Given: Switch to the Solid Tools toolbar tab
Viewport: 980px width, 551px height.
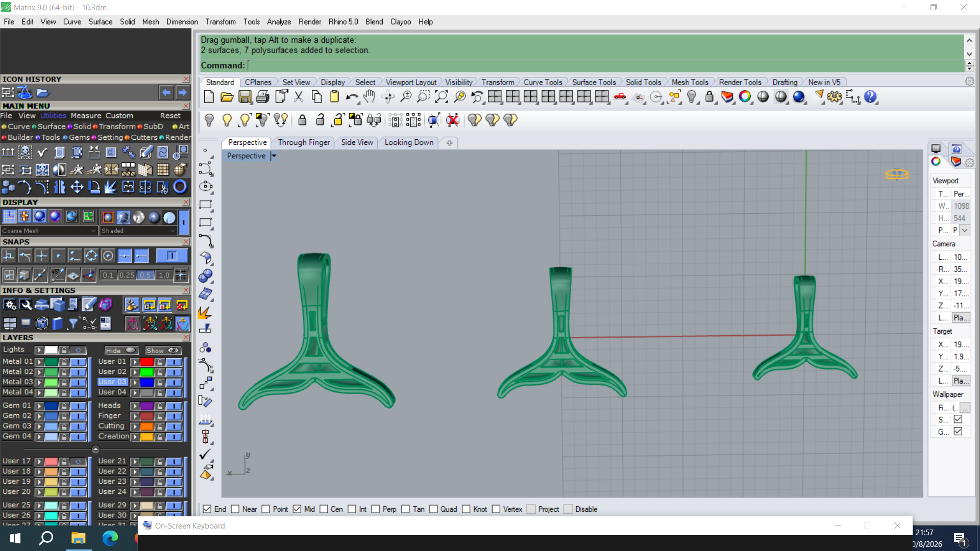Looking at the screenshot, I should click(x=643, y=82).
